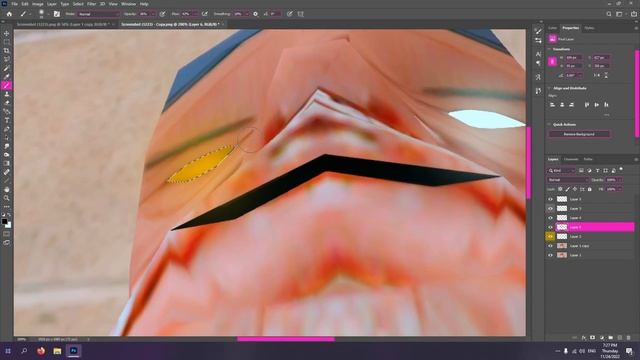The width and height of the screenshot is (640, 360).
Task: Lock all for selected layer
Action: click(589, 189)
